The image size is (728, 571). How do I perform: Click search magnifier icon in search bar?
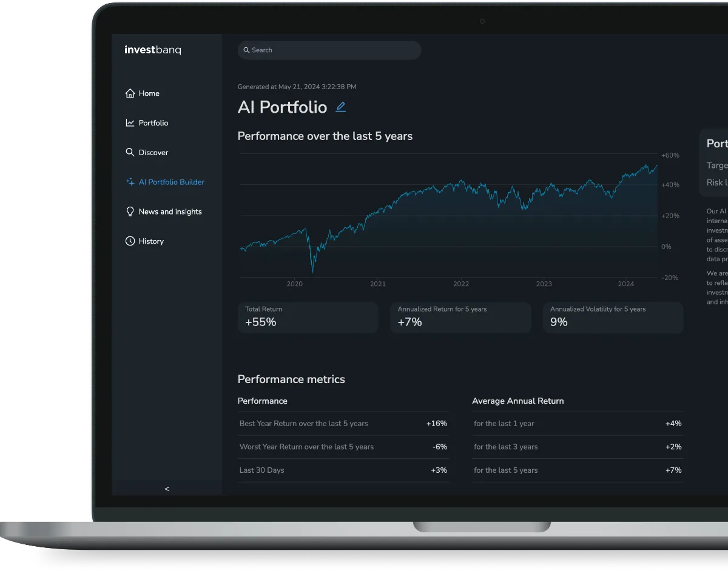coord(246,50)
